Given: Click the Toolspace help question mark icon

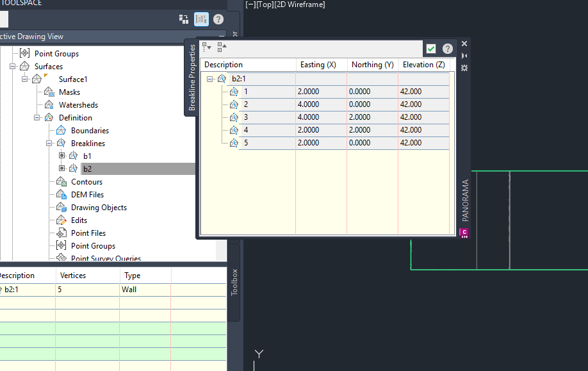Looking at the screenshot, I should point(218,19).
